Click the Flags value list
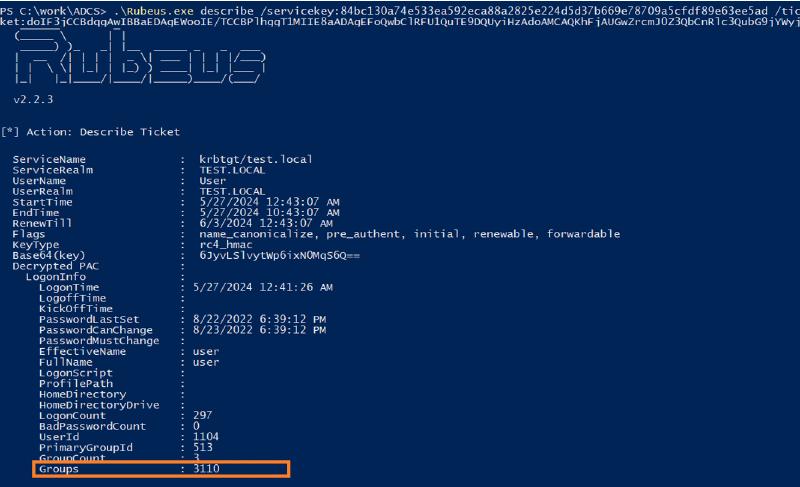Viewport: 800px width, 487px height. (409, 234)
